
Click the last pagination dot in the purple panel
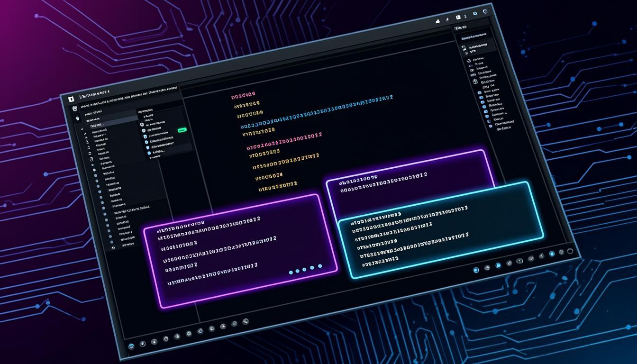(320, 266)
